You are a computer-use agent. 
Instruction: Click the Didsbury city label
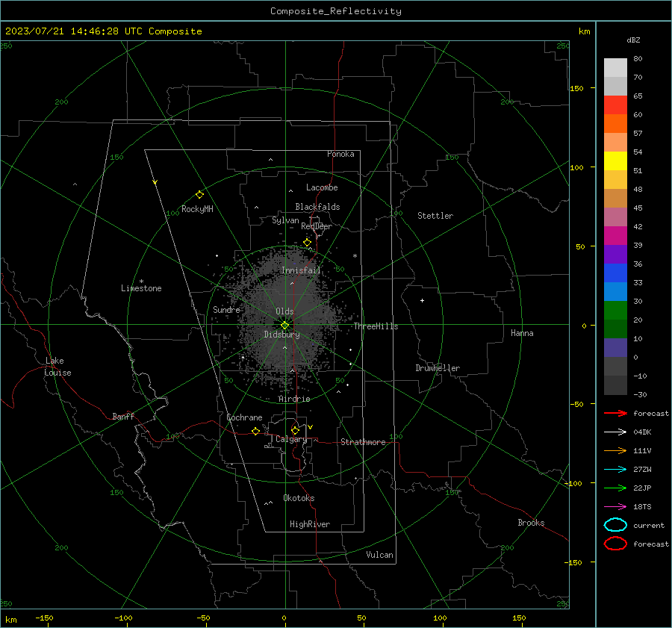[x=281, y=335]
